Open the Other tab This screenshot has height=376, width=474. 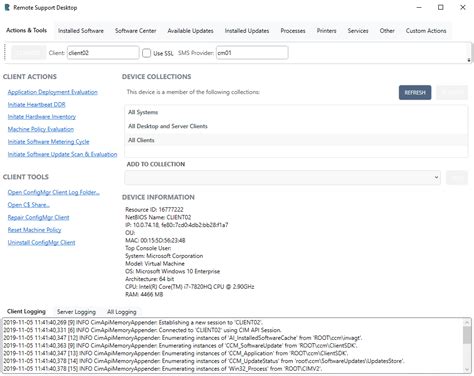click(387, 31)
